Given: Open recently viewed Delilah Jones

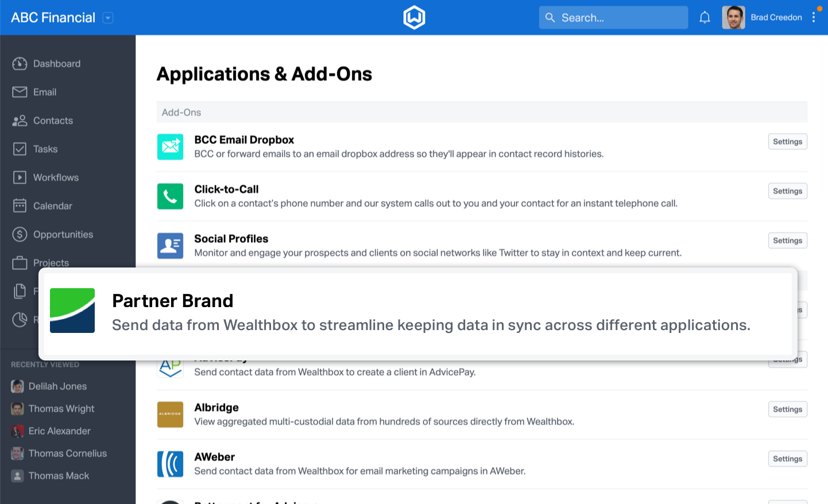Looking at the screenshot, I should pos(57,386).
